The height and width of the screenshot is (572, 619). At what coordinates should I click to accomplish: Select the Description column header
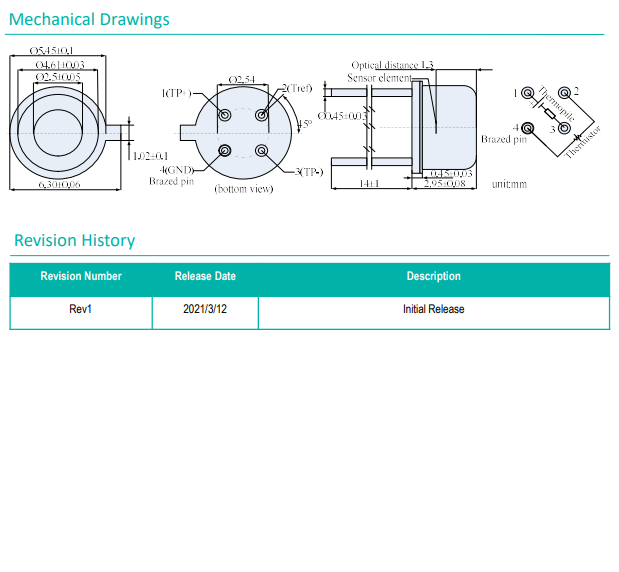coord(433,276)
